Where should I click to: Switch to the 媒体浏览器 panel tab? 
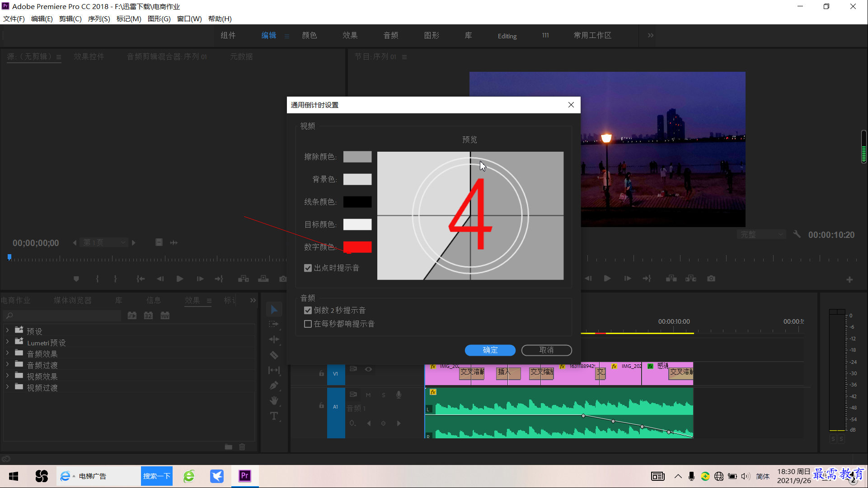[73, 300]
